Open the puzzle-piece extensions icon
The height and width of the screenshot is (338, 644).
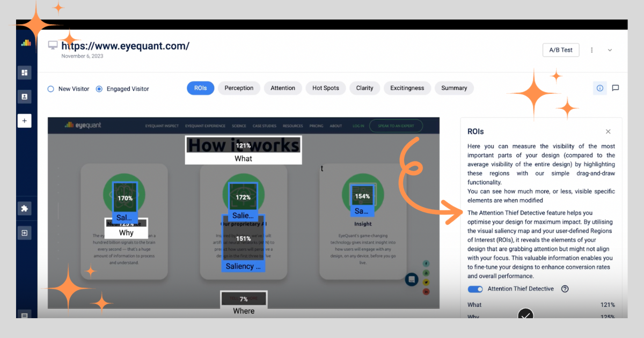pyautogui.click(x=24, y=209)
